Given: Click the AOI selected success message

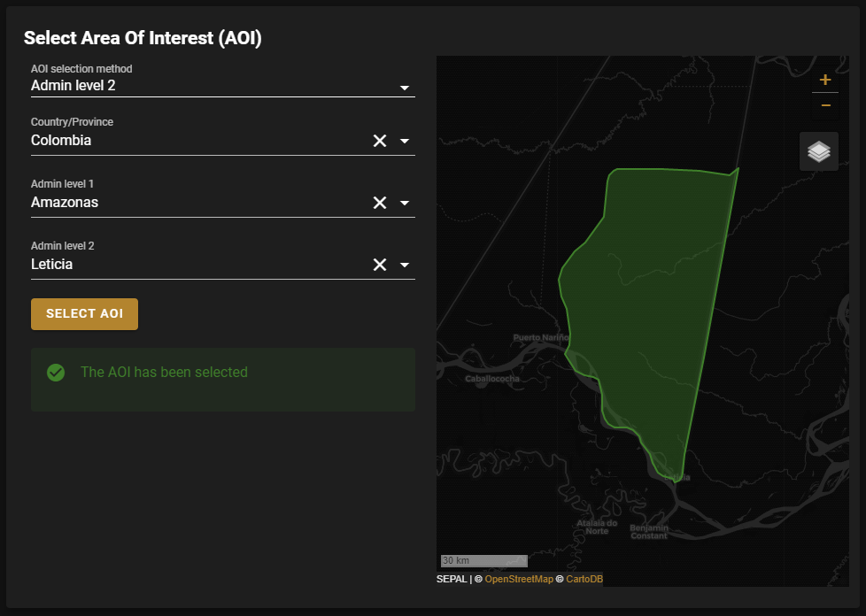Looking at the screenshot, I should pyautogui.click(x=164, y=373).
